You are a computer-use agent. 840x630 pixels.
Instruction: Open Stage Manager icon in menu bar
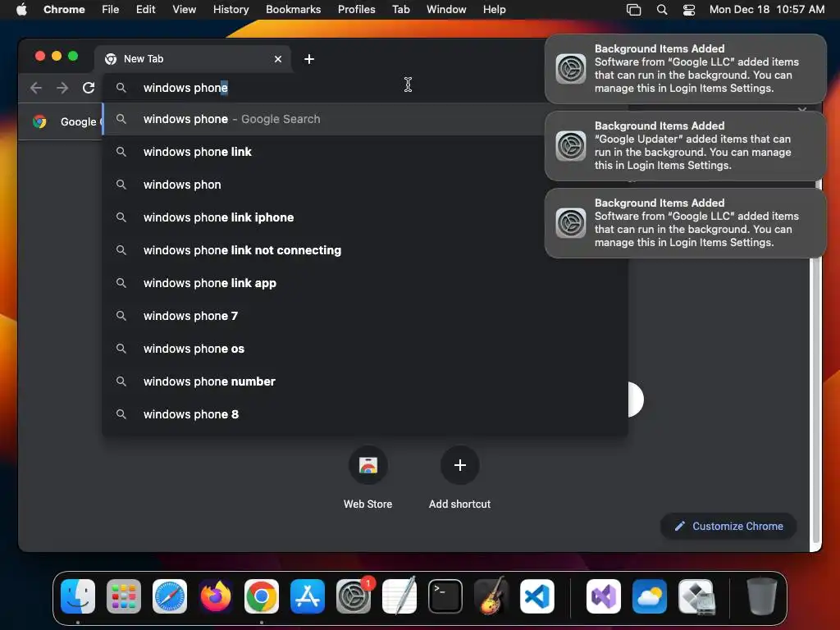pyautogui.click(x=634, y=9)
